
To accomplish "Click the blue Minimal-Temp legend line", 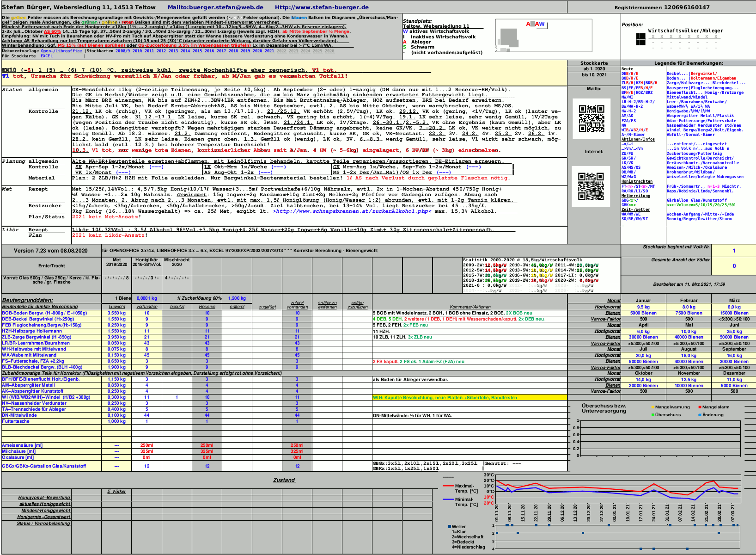I will [448, 499].
